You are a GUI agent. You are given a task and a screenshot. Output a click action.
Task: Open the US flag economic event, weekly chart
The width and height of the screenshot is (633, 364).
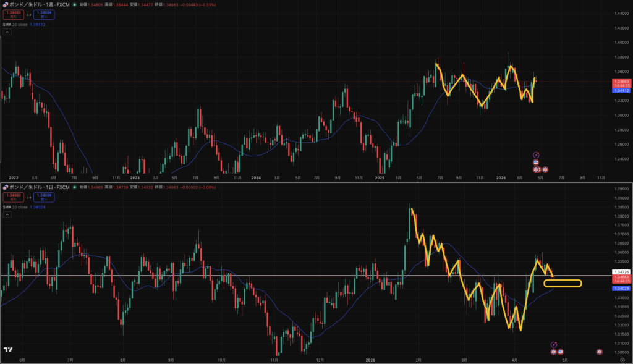click(x=536, y=163)
